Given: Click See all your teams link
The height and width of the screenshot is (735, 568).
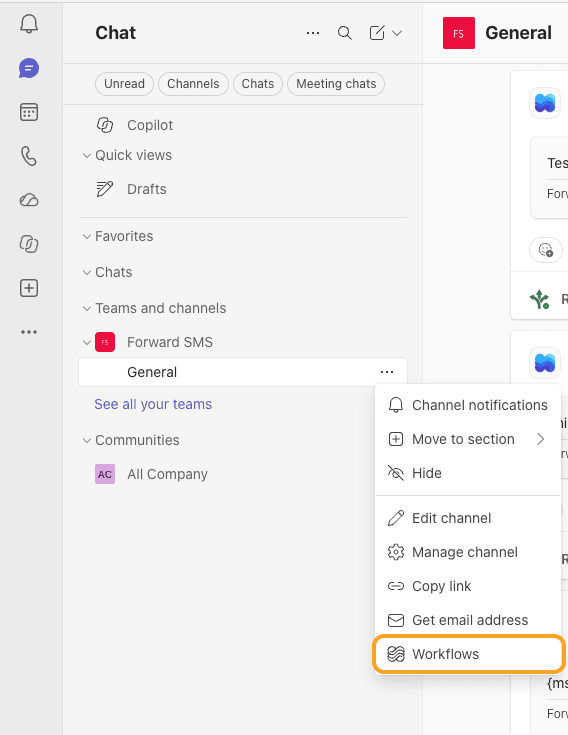Looking at the screenshot, I should (153, 404).
